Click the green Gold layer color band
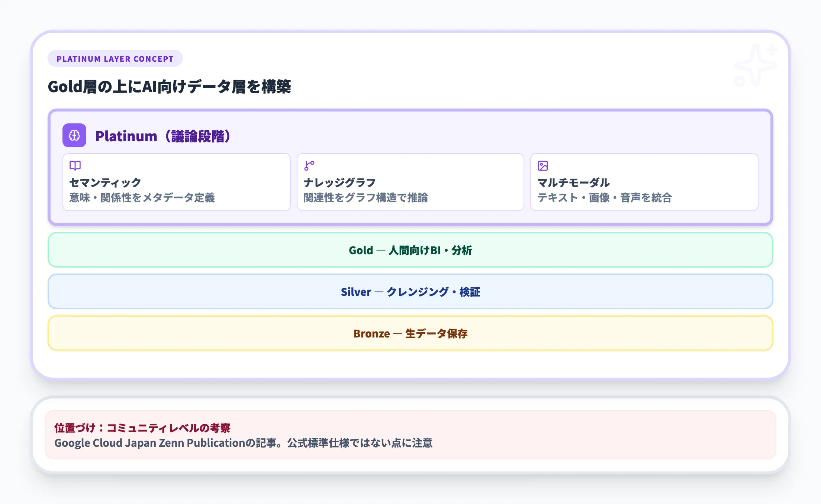 410,250
